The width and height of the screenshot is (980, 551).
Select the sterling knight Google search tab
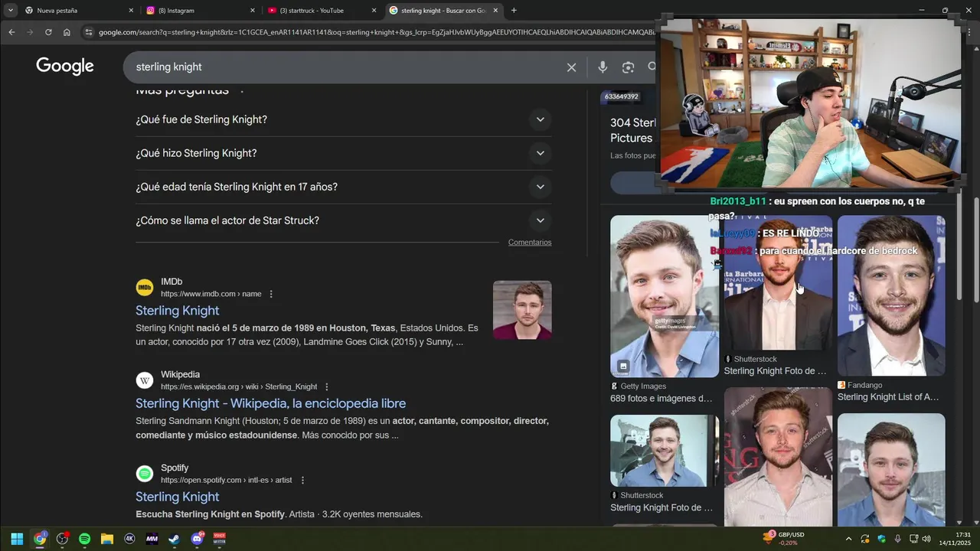coord(443,11)
